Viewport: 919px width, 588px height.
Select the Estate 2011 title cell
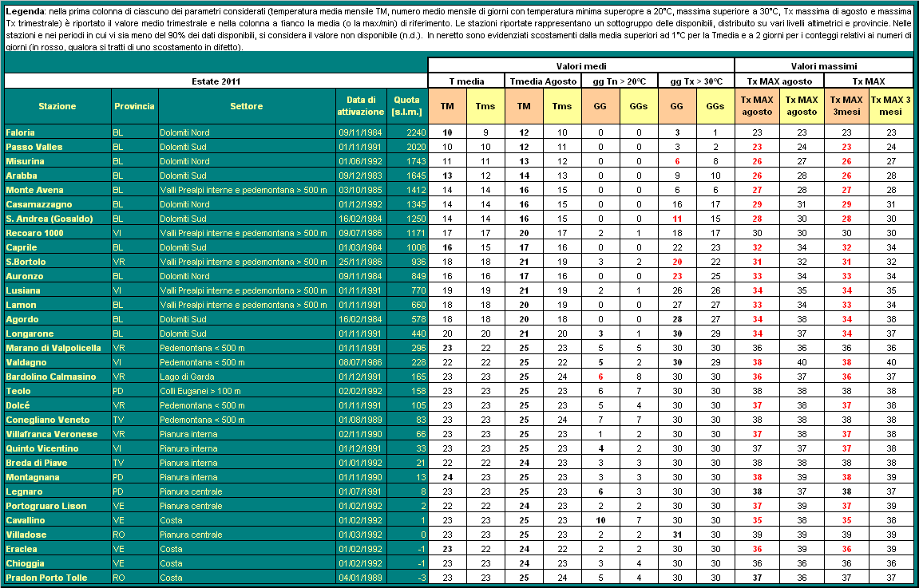click(216, 81)
